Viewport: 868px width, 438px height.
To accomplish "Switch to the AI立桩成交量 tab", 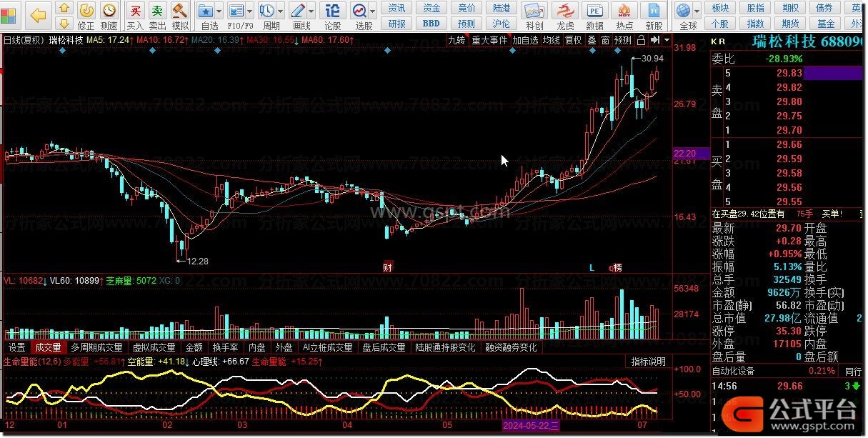I will click(327, 347).
